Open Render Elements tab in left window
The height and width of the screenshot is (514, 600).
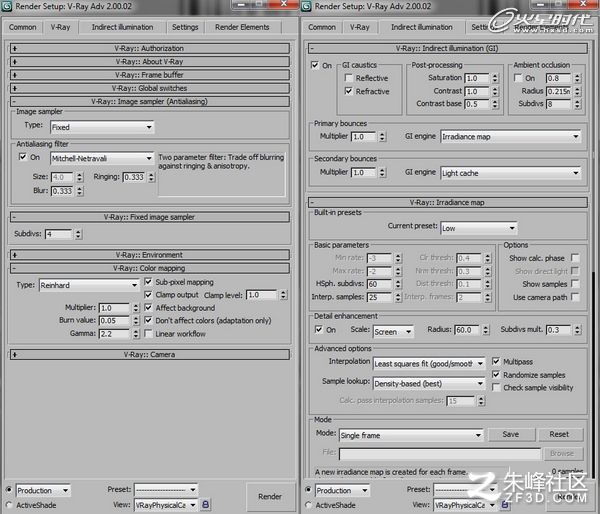coord(242,27)
